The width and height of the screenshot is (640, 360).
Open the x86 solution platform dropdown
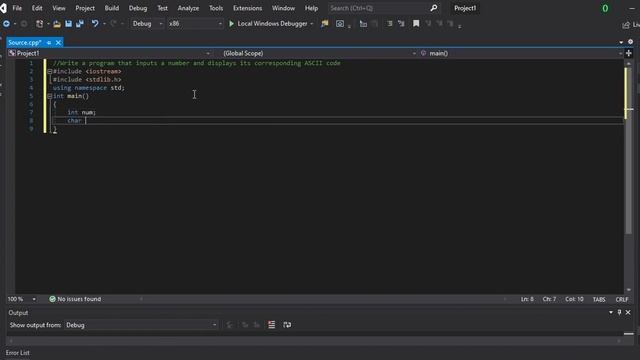click(195, 24)
